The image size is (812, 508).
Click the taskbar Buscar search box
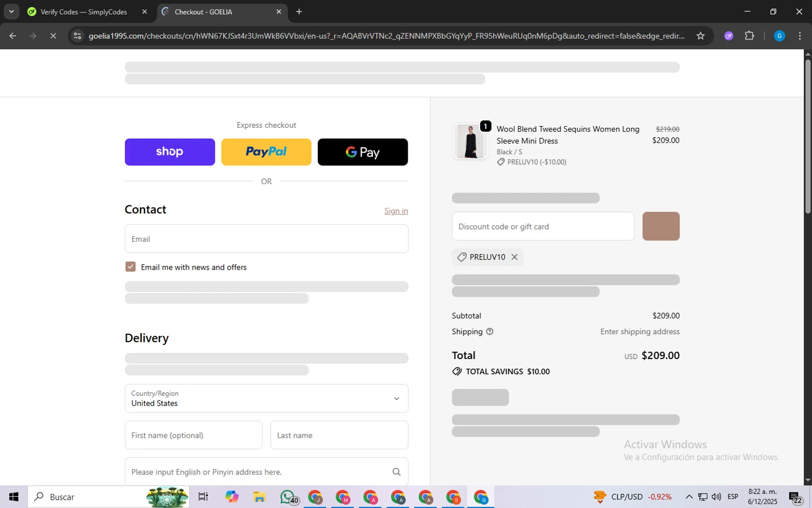click(x=108, y=497)
